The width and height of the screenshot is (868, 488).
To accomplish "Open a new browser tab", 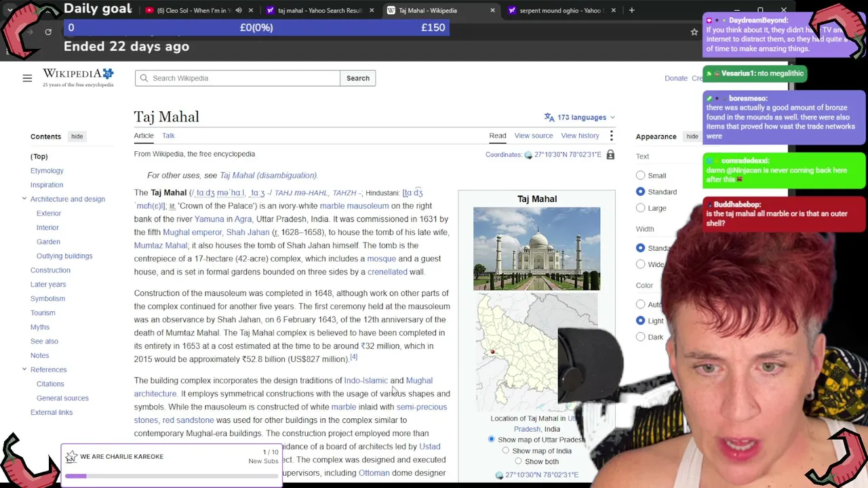I will click(631, 10).
